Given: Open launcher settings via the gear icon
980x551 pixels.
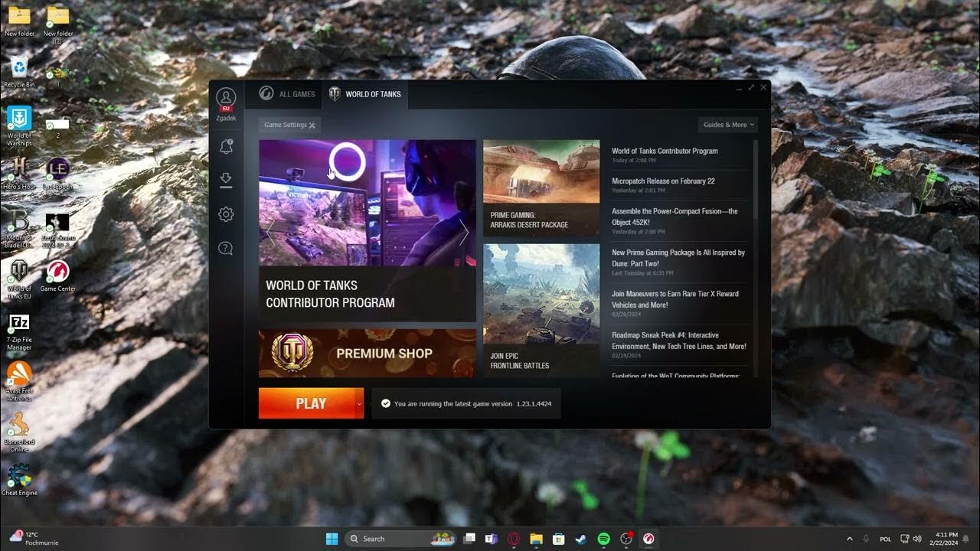Looking at the screenshot, I should 226,214.
